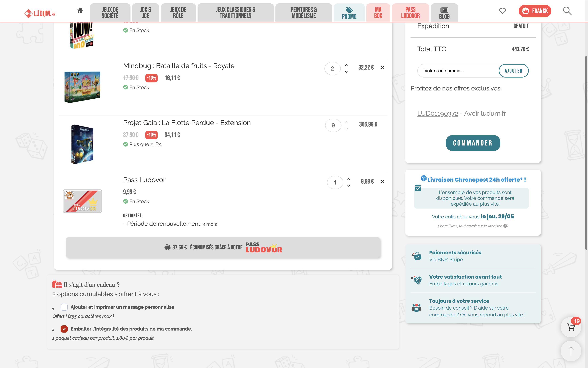Increase Pass Ludovor quantity with up arrow
Screen dimensions: 588x368
point(349,179)
